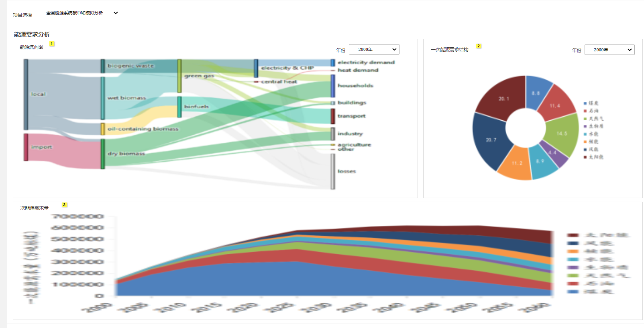Click the navy swatch in the area chart legend
Image resolution: width=644 pixels, height=328 pixels.
[573, 243]
